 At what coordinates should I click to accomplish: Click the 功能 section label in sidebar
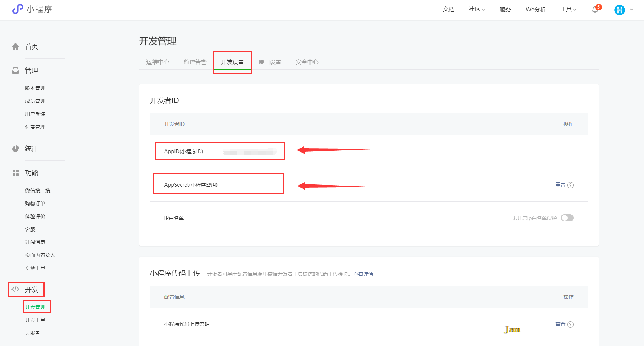[32, 173]
